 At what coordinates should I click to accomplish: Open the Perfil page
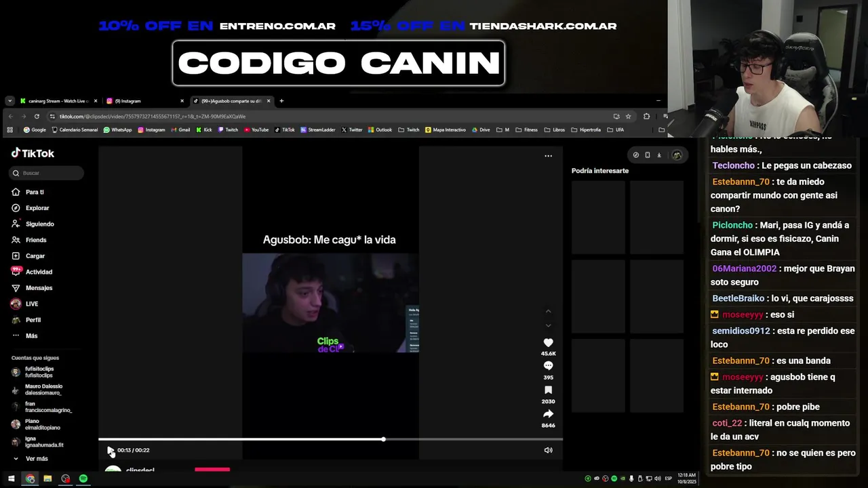(26, 320)
